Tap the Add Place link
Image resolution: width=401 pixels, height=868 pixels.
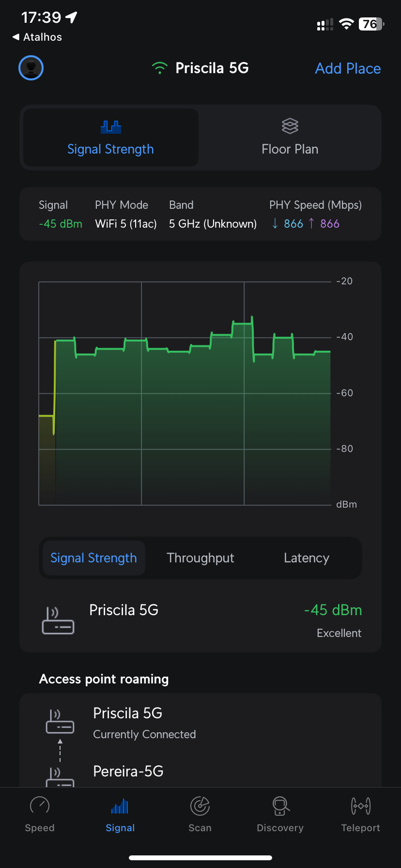(x=348, y=68)
